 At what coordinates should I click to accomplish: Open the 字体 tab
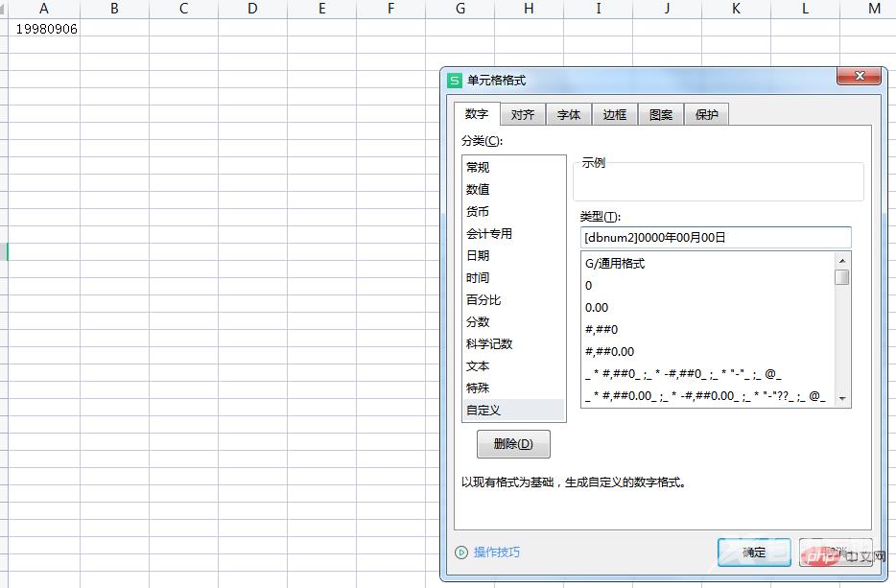569,115
